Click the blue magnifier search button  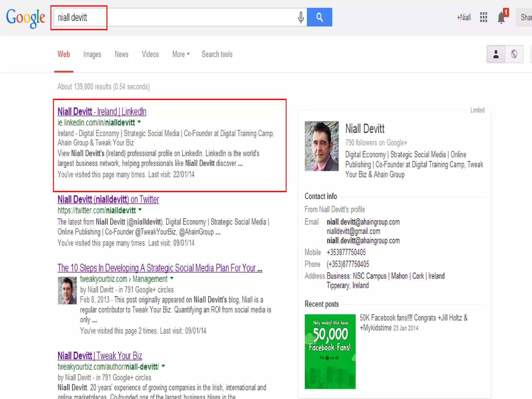(x=319, y=17)
